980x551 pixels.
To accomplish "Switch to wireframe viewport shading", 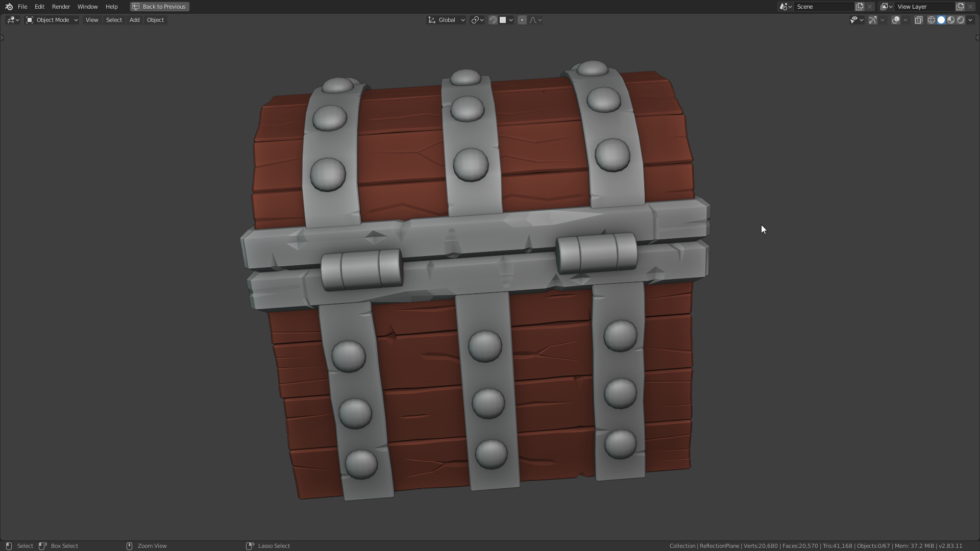I will [932, 20].
